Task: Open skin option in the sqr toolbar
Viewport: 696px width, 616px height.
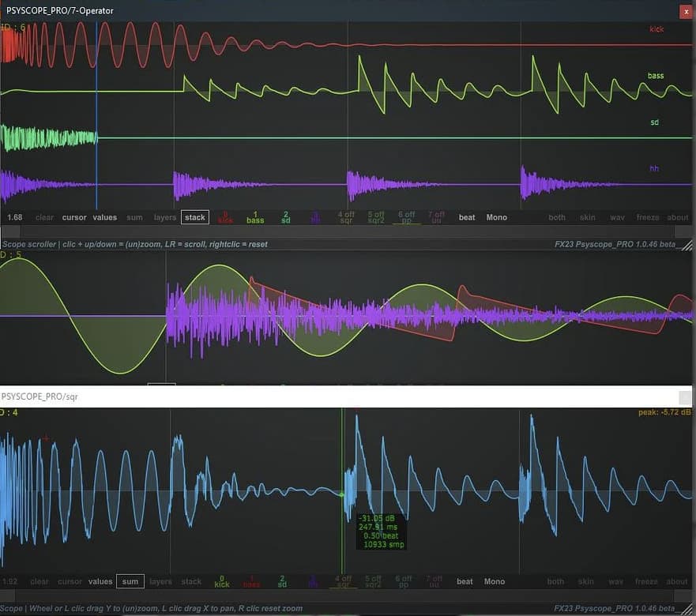Action: pyautogui.click(x=585, y=582)
